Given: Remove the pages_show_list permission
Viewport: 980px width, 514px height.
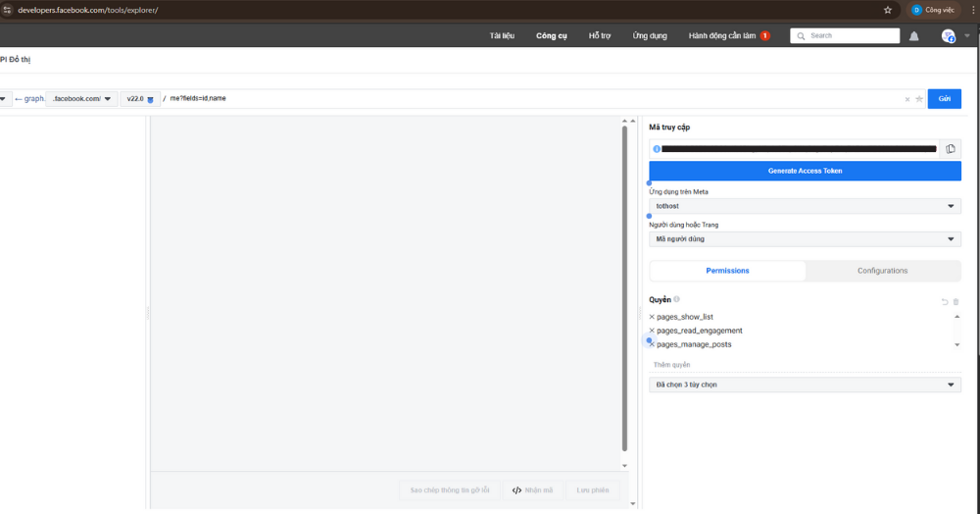Looking at the screenshot, I should coord(652,317).
